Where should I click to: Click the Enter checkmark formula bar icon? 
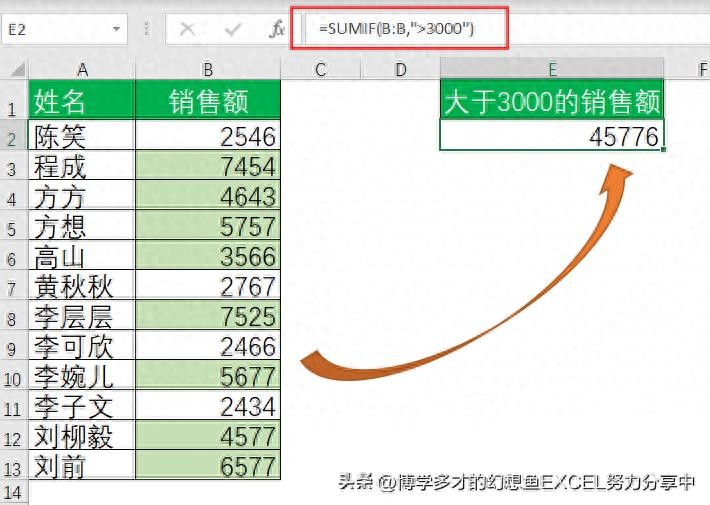click(x=232, y=29)
